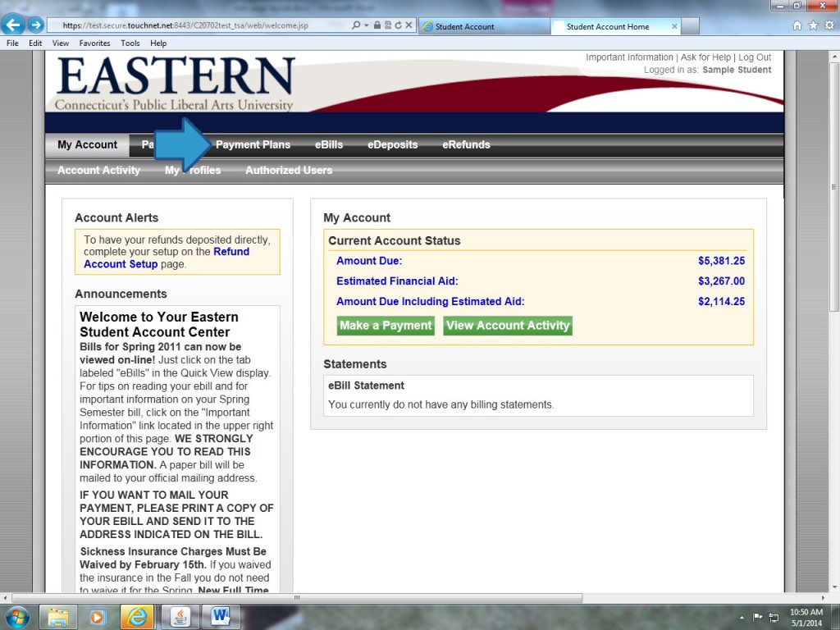Open Windows Media Player taskbar icon
840x630 pixels.
pos(97,618)
